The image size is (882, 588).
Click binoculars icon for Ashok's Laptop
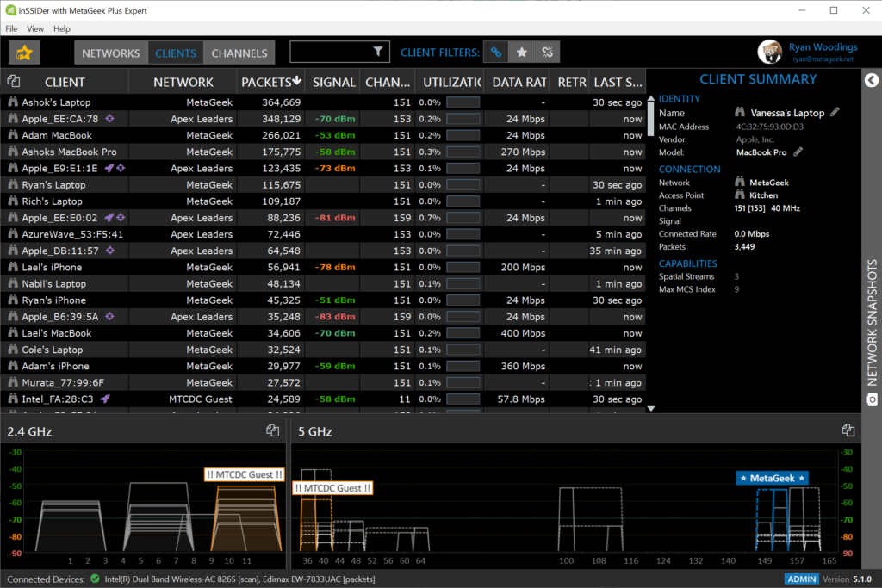point(13,102)
